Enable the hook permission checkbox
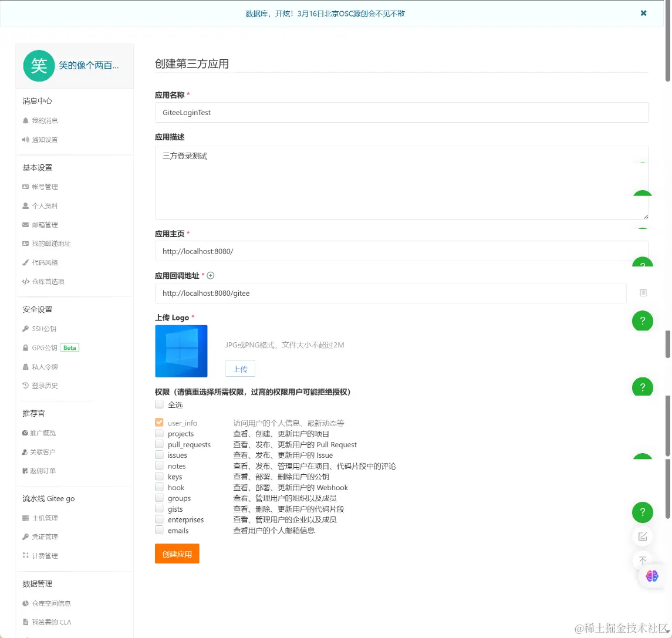 click(x=160, y=487)
